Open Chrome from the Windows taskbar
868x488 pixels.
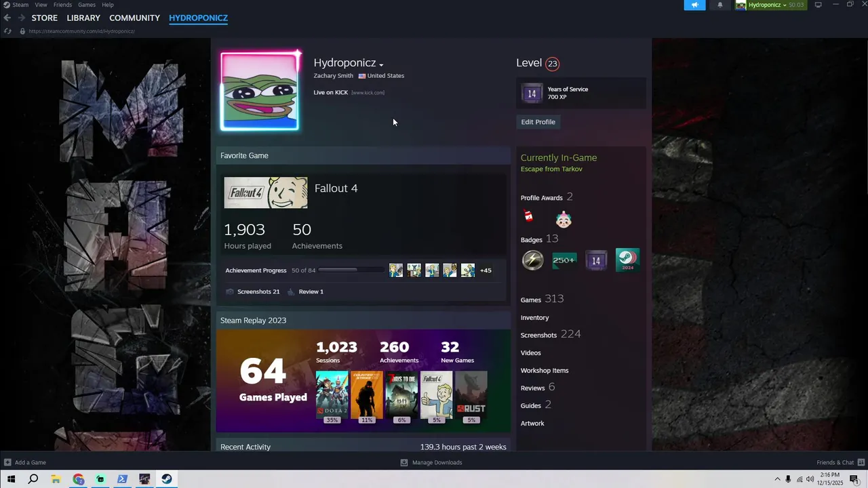pyautogui.click(x=78, y=479)
